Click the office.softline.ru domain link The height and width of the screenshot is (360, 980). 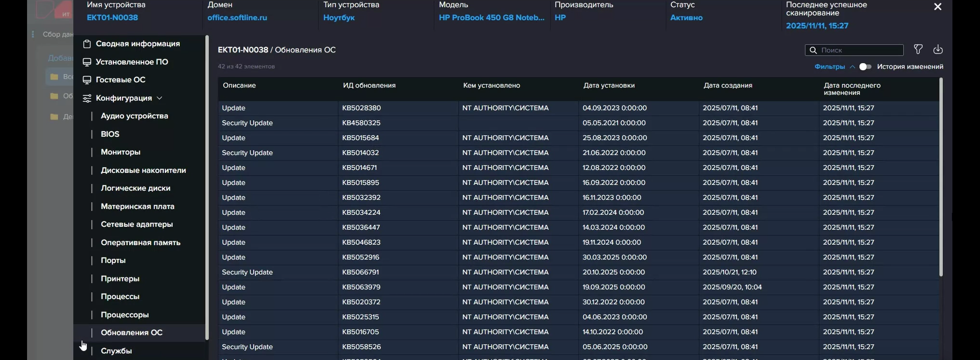coord(237,18)
